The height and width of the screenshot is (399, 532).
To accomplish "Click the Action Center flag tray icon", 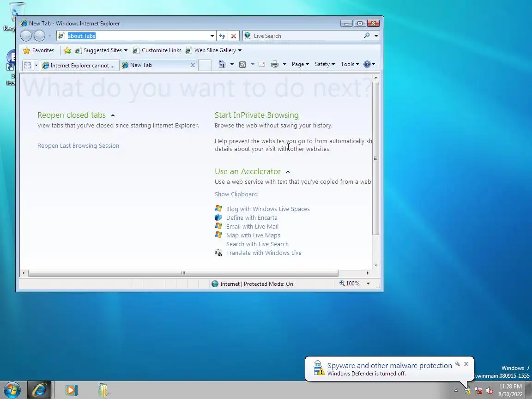I will coord(467,391).
